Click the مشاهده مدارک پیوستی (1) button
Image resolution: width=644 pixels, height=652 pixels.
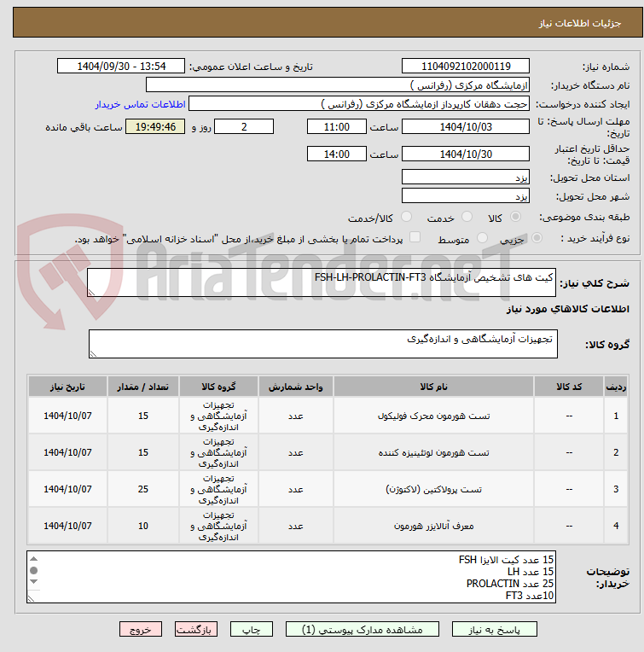[x=362, y=629]
